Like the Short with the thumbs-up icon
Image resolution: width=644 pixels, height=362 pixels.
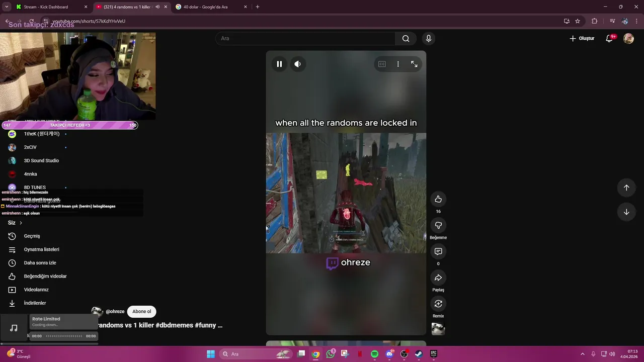pos(438,199)
